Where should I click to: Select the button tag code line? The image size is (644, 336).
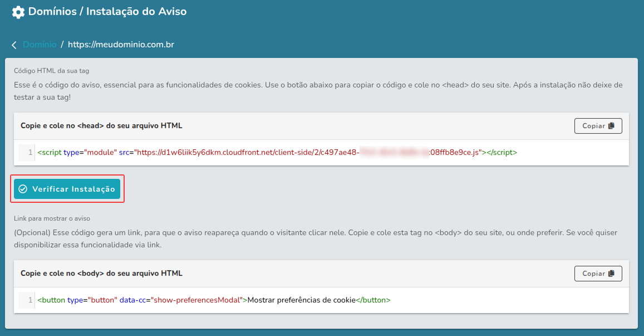[x=212, y=299]
